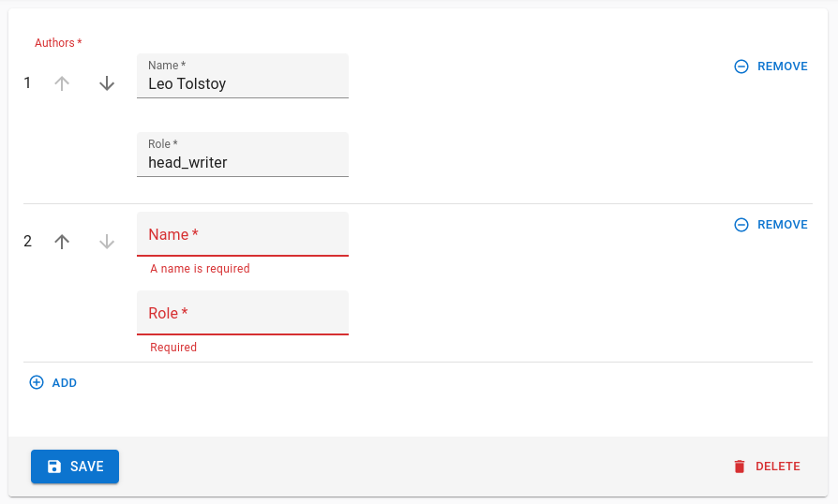Image resolution: width=838 pixels, height=504 pixels.
Task: Focus the Name field containing Leo Tolstoy
Action: (x=243, y=83)
